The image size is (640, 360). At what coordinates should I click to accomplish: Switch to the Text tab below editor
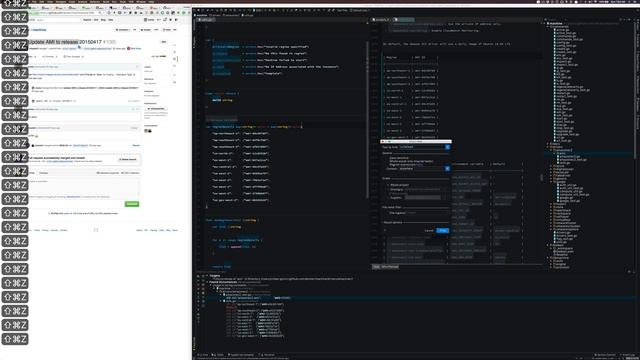[376, 267]
